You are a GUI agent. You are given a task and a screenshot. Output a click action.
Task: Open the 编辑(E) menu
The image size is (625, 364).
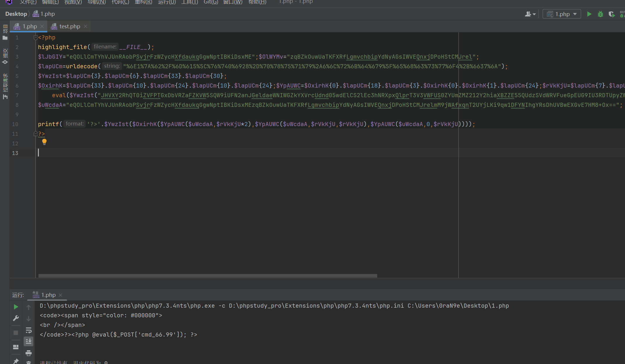click(x=50, y=2)
